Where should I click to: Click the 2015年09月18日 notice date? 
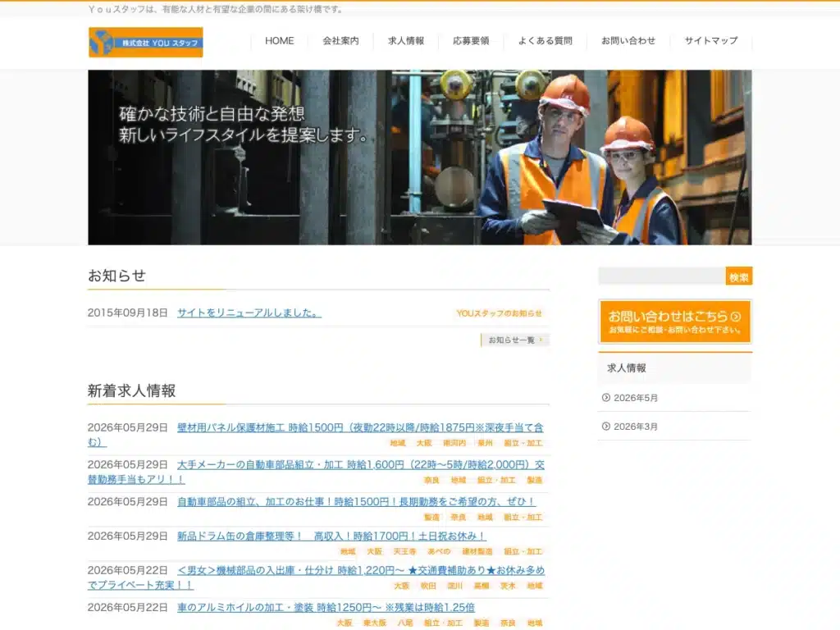coord(128,313)
